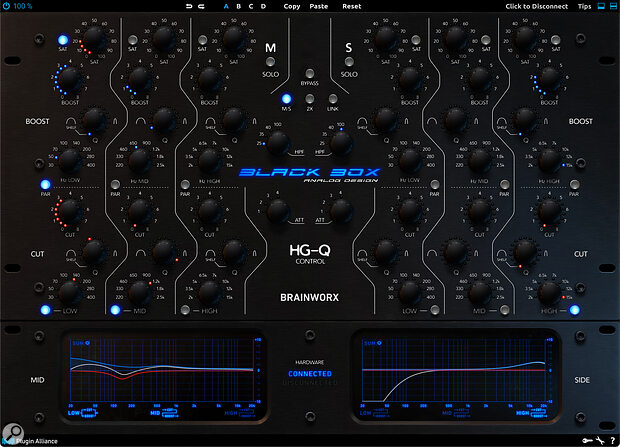Image resolution: width=620 pixels, height=447 pixels.
Task: Toggle the Mid channel SOLO button
Action: pos(270,62)
